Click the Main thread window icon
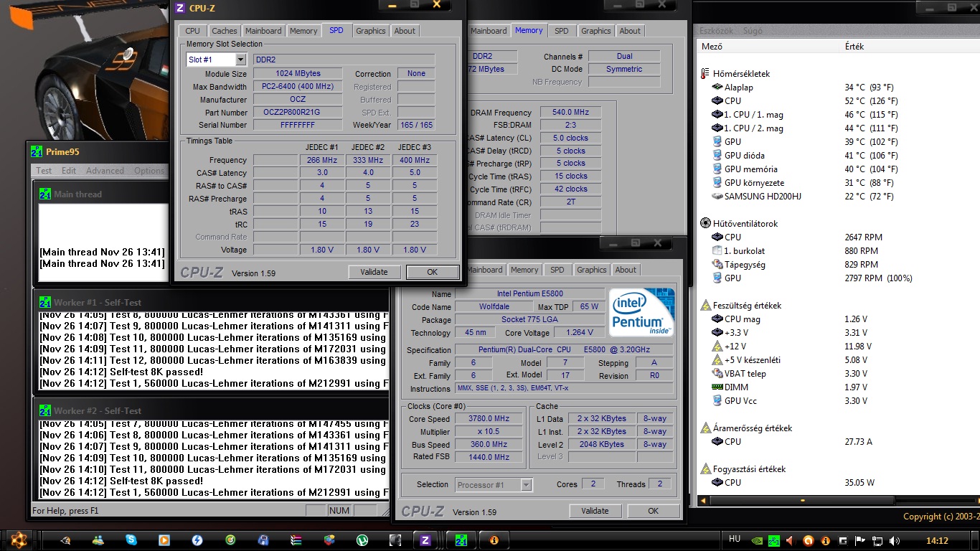 [x=44, y=194]
